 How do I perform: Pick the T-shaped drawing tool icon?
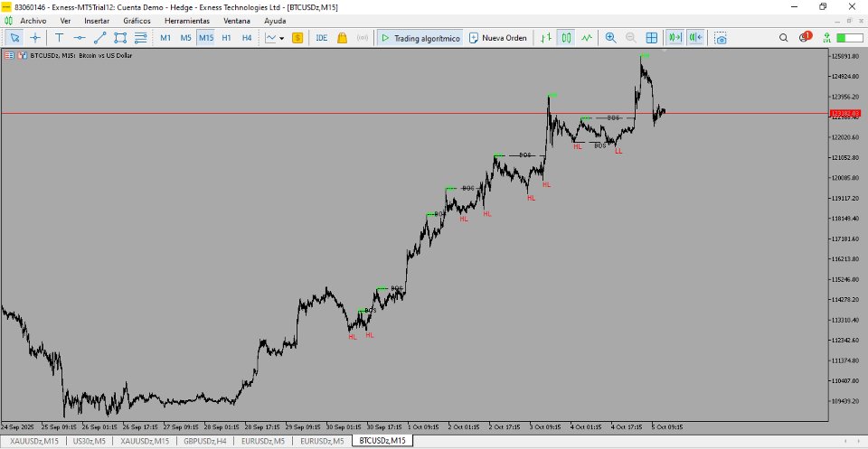(x=59, y=38)
